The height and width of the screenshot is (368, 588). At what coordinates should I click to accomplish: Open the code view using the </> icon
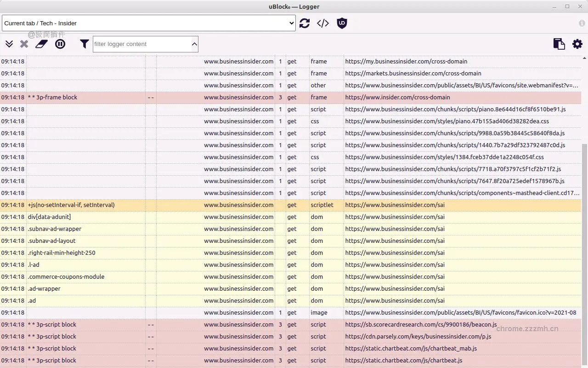[322, 23]
